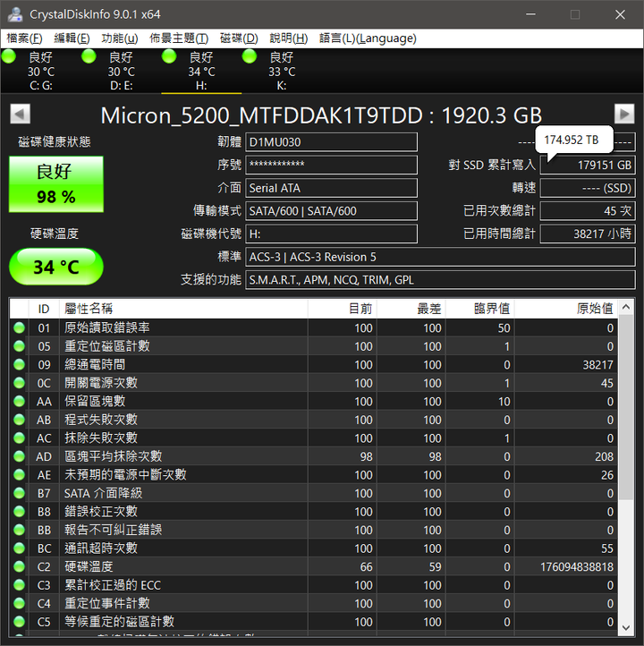The height and width of the screenshot is (646, 644).
Task: Click status dot of attribute AD row
Action: (20, 456)
